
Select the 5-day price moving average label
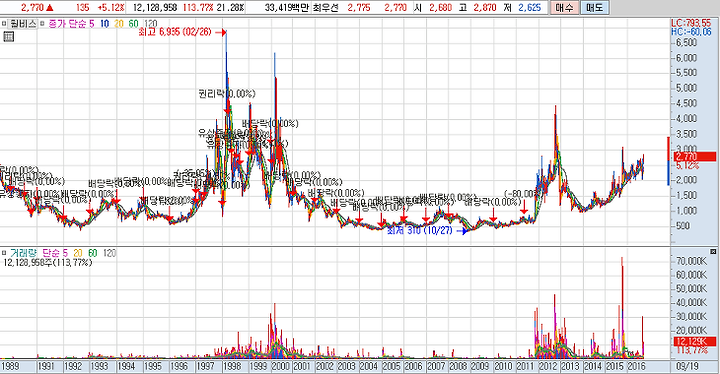92,23
